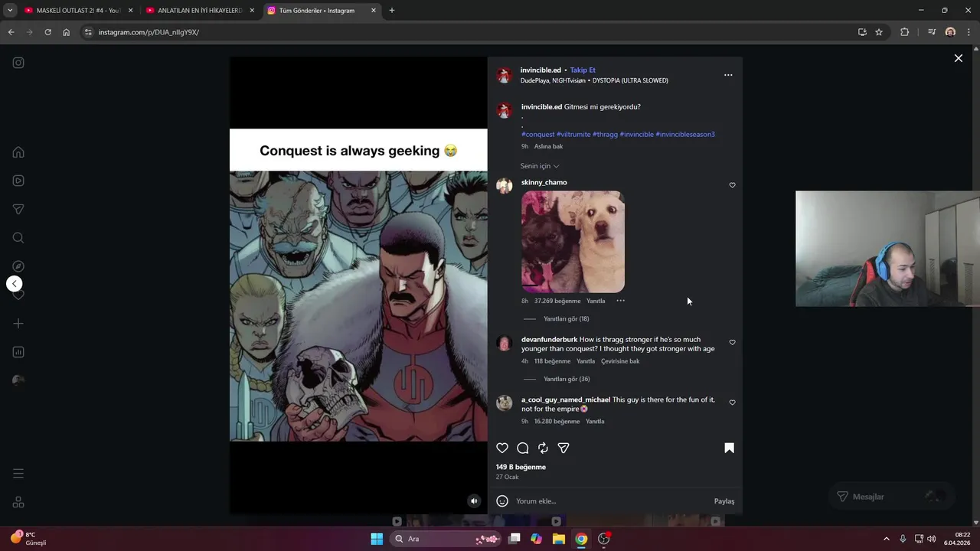
Task: Open Windows Start menu
Action: click(x=377, y=539)
